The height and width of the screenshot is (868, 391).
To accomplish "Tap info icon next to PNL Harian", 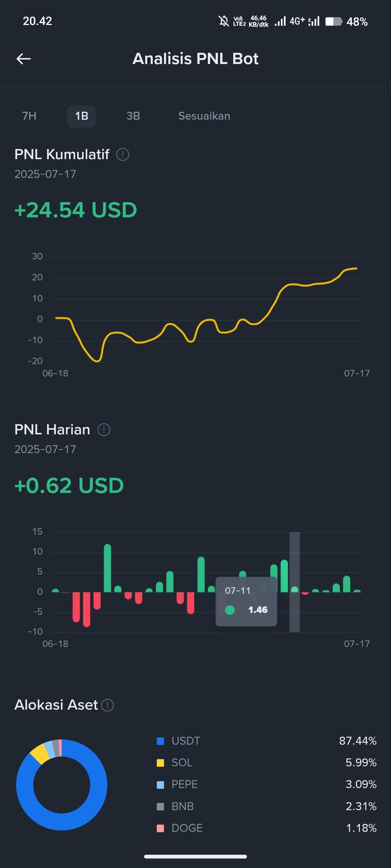I will coord(104,430).
